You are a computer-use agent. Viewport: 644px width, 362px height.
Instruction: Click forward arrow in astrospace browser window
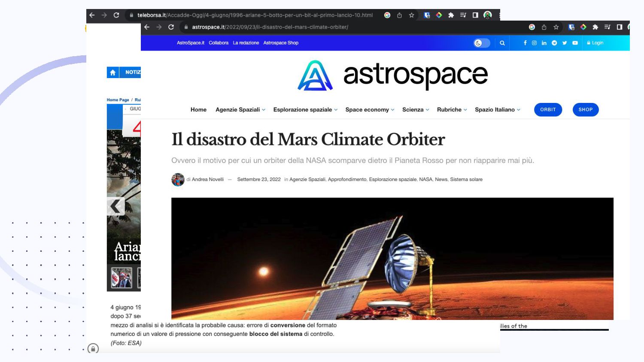click(x=159, y=27)
